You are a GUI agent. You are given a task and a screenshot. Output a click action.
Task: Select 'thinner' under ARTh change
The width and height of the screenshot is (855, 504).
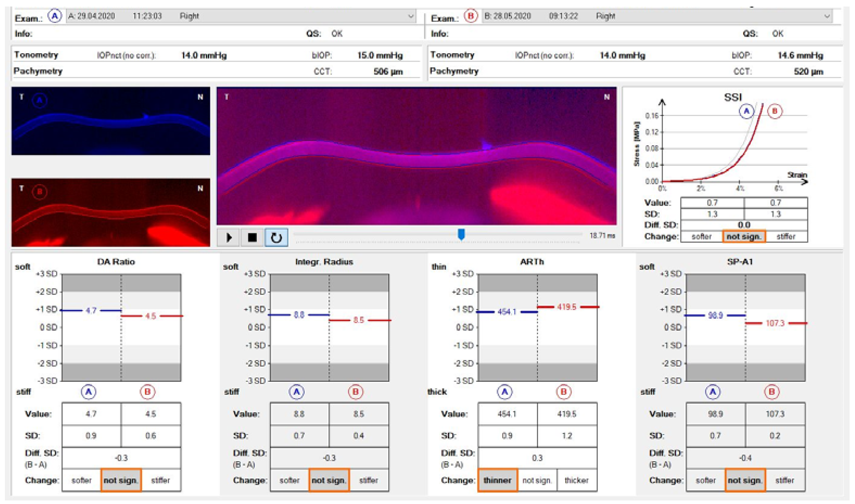pyautogui.click(x=497, y=480)
